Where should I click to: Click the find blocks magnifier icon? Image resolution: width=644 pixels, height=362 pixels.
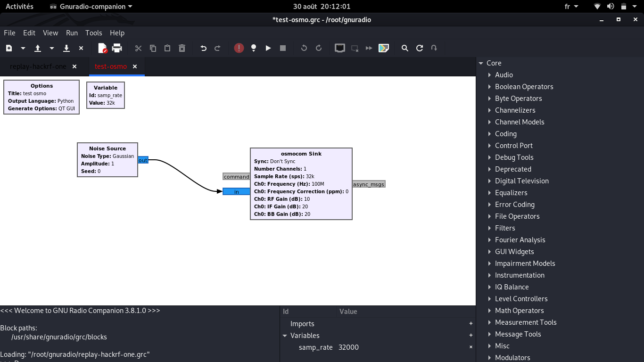click(405, 48)
